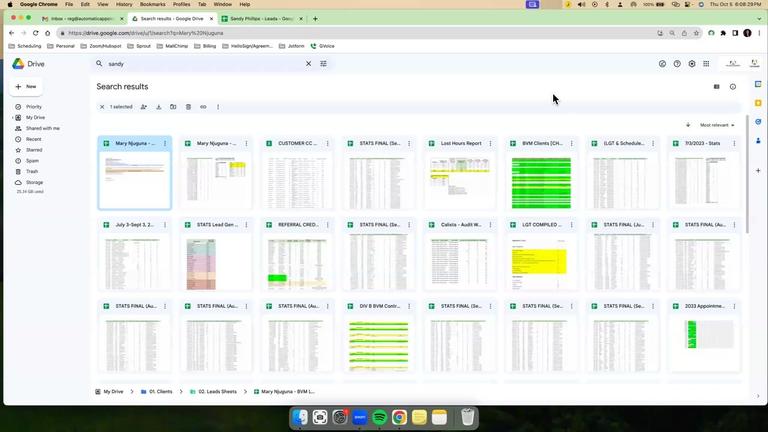The height and width of the screenshot is (432, 768).
Task: Open Spotify from the Dock
Action: click(380, 417)
